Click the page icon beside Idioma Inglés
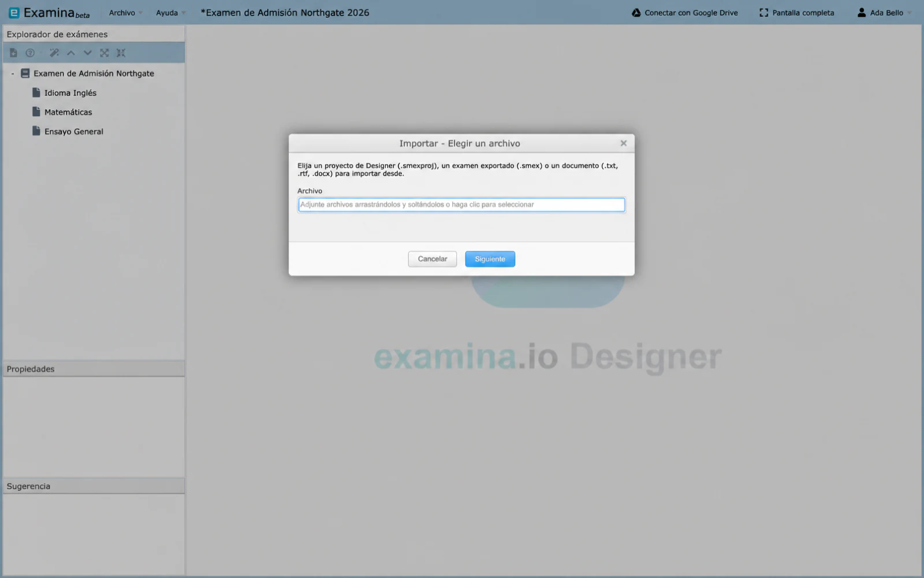 tap(36, 92)
